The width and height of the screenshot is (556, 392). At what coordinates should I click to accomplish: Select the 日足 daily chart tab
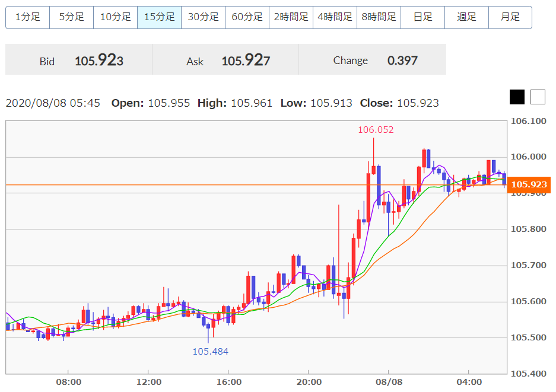point(422,17)
